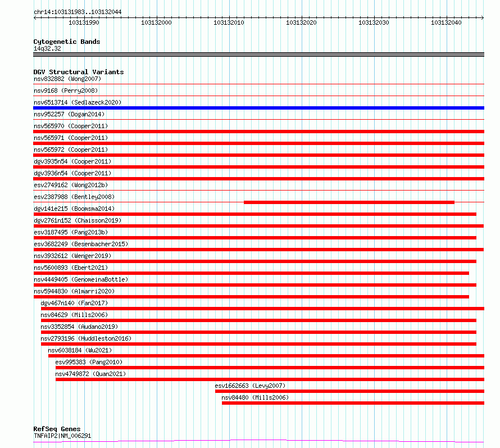
Task: Click the chr14:103131983..103132044 location text
Action: click(x=78, y=12)
